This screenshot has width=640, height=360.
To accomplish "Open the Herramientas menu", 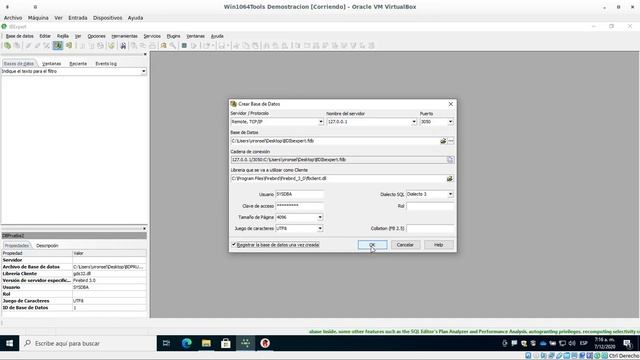I will click(124, 36).
